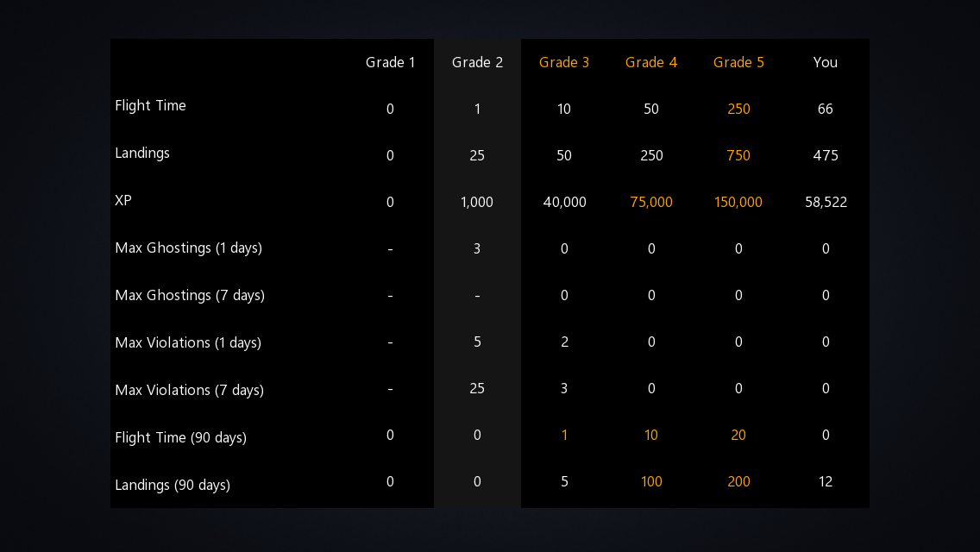Select the Grade 2 column header
Viewport: 980px width, 552px height.
[477, 62]
